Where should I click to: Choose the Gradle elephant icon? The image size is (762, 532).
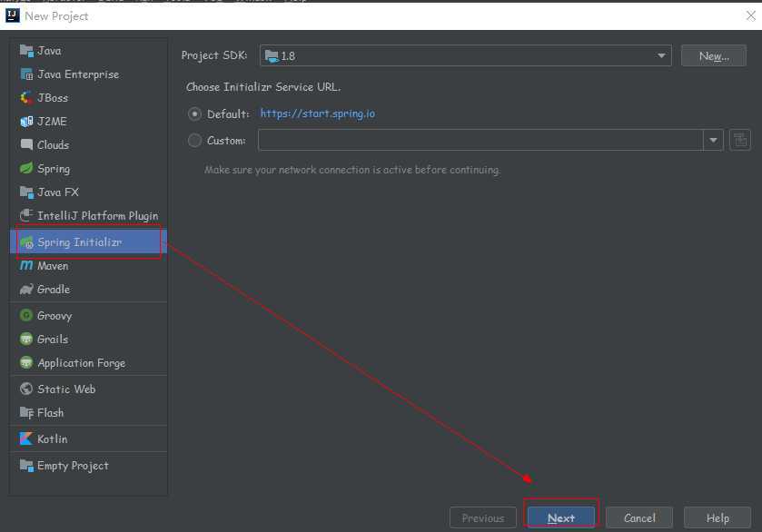pyautogui.click(x=26, y=289)
